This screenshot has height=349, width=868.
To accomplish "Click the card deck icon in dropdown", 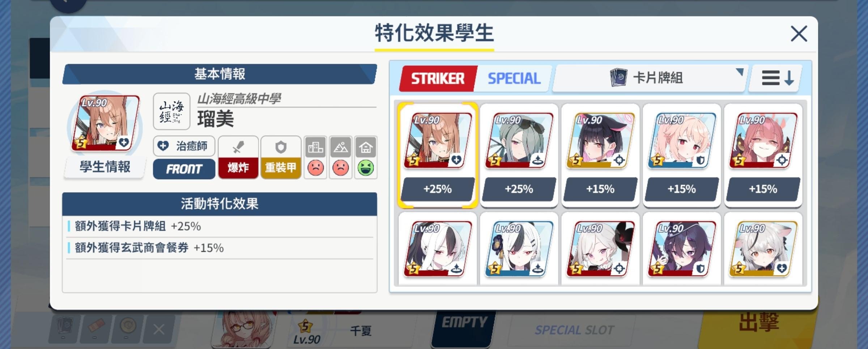I will (619, 77).
